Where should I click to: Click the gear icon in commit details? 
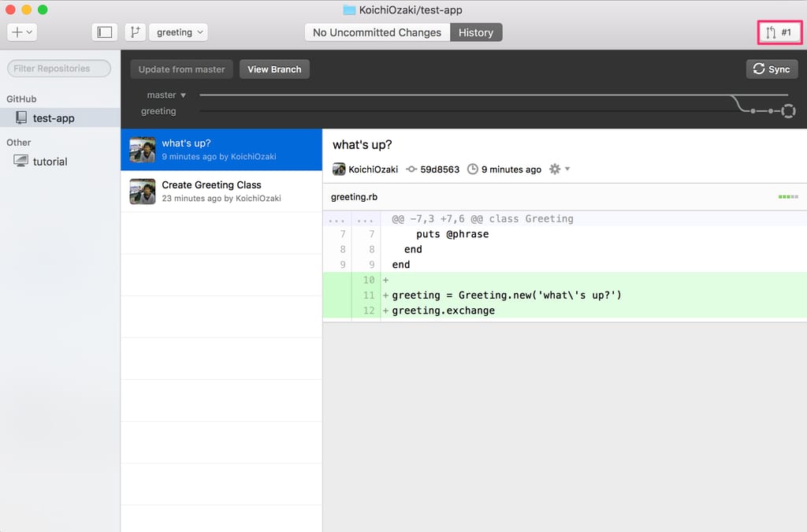point(555,168)
